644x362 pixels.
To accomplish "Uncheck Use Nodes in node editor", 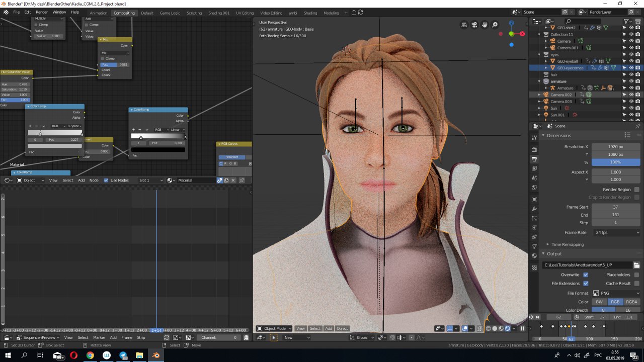I will [106, 180].
